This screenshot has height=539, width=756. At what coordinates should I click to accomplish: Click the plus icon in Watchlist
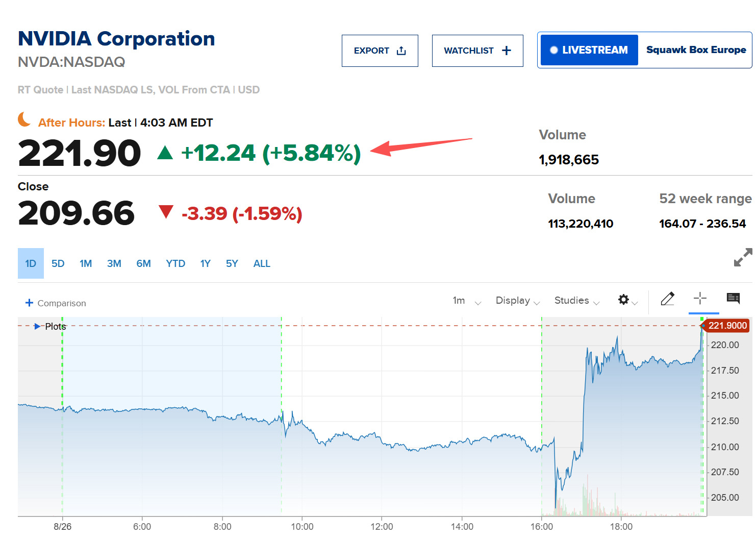pyautogui.click(x=507, y=51)
